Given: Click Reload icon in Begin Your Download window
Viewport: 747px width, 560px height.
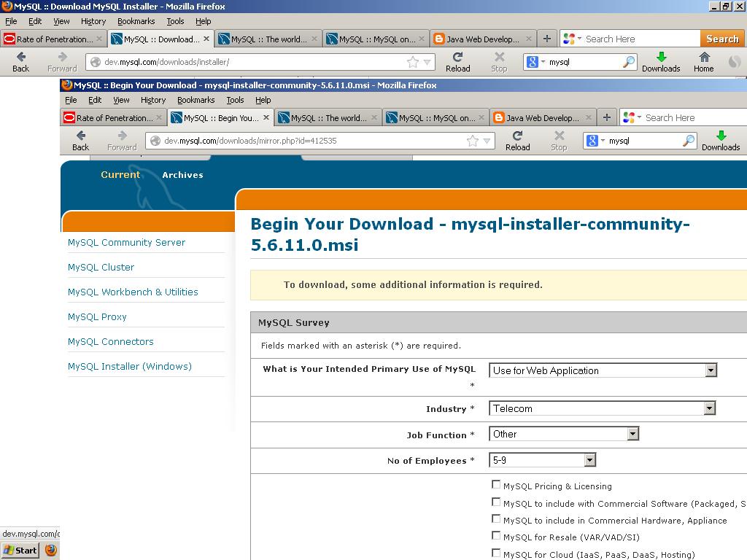Looking at the screenshot, I should point(518,136).
